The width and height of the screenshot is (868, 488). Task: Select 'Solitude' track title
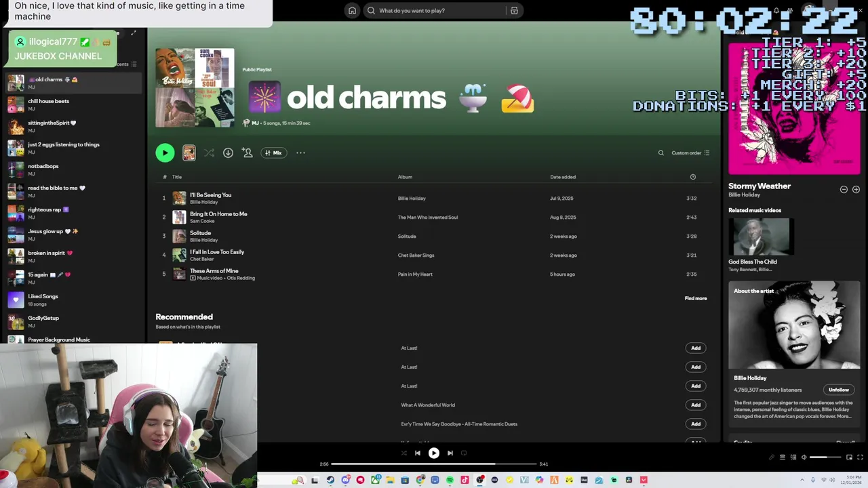[200, 232]
